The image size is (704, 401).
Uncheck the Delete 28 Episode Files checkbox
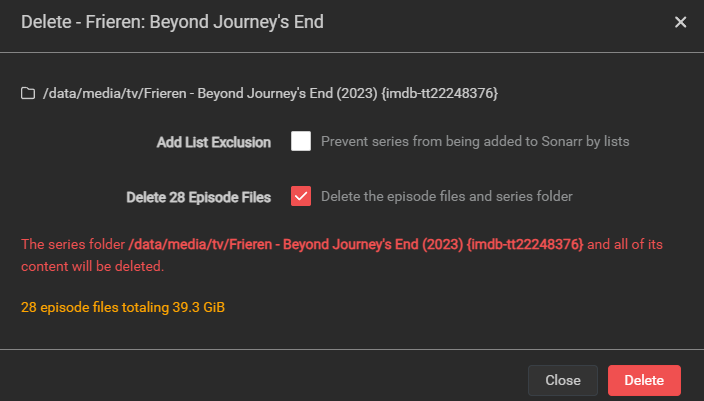301,196
